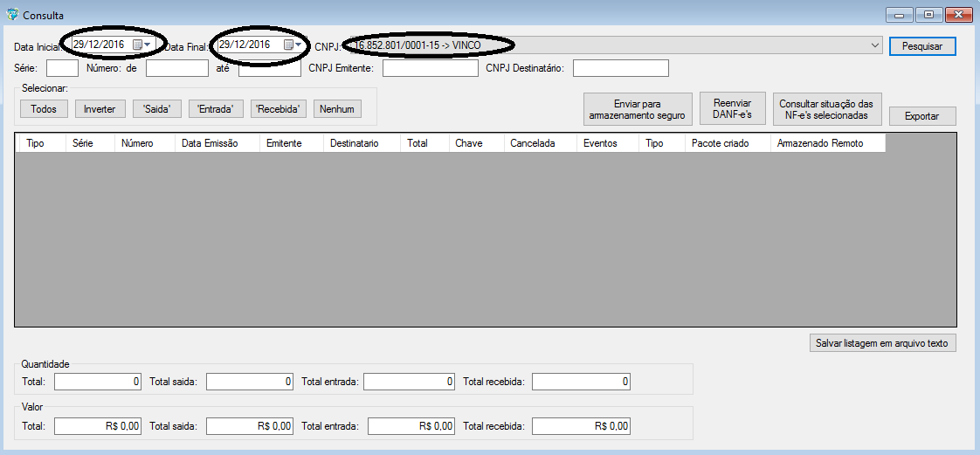Click the Valor Total recebida field
Screen dimensions: 980x455
581,426
